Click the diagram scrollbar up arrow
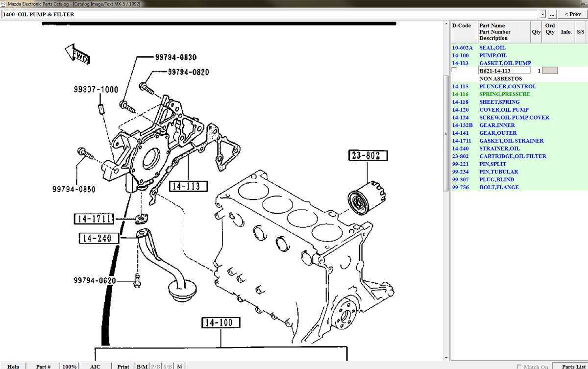 point(446,24)
